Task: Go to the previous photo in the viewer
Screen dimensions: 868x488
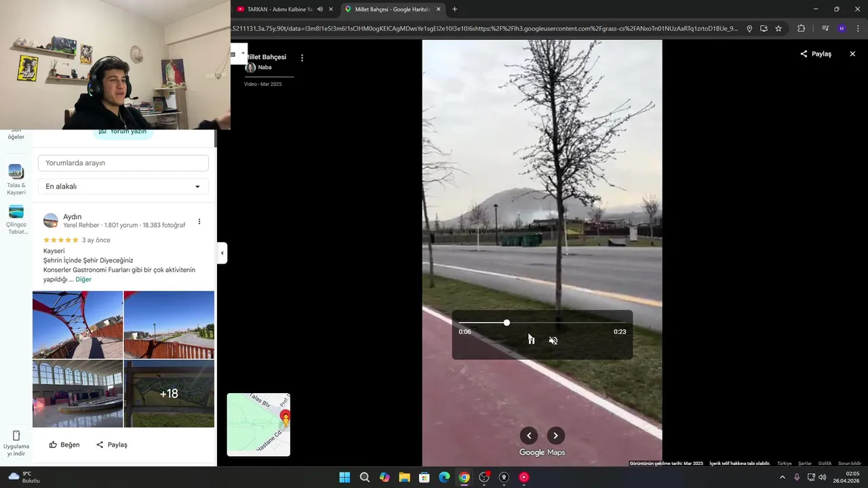Action: point(529,436)
